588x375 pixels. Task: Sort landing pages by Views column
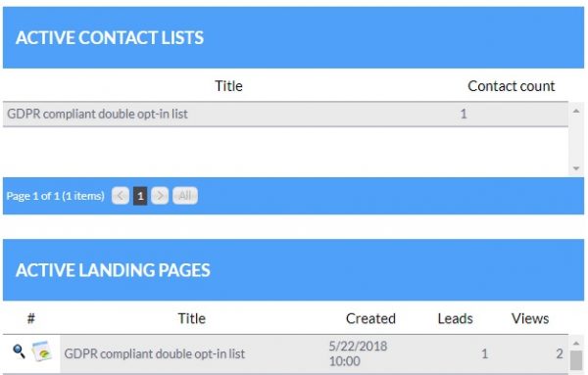point(530,318)
